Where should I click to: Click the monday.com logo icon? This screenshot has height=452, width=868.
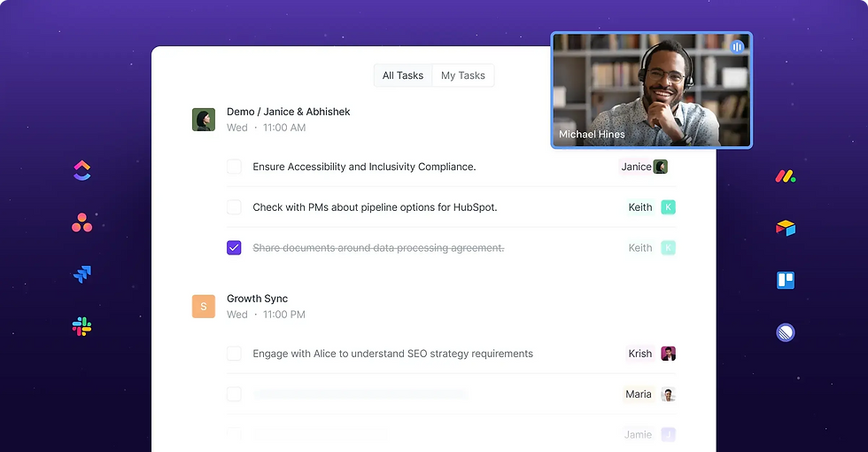click(x=785, y=176)
